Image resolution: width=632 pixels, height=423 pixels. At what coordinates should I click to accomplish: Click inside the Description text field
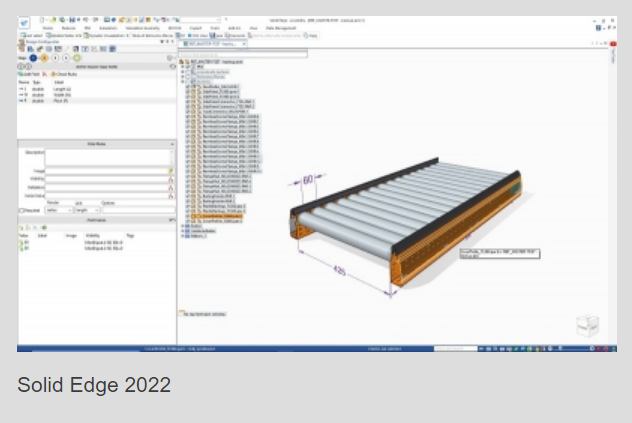pyautogui.click(x=105, y=156)
